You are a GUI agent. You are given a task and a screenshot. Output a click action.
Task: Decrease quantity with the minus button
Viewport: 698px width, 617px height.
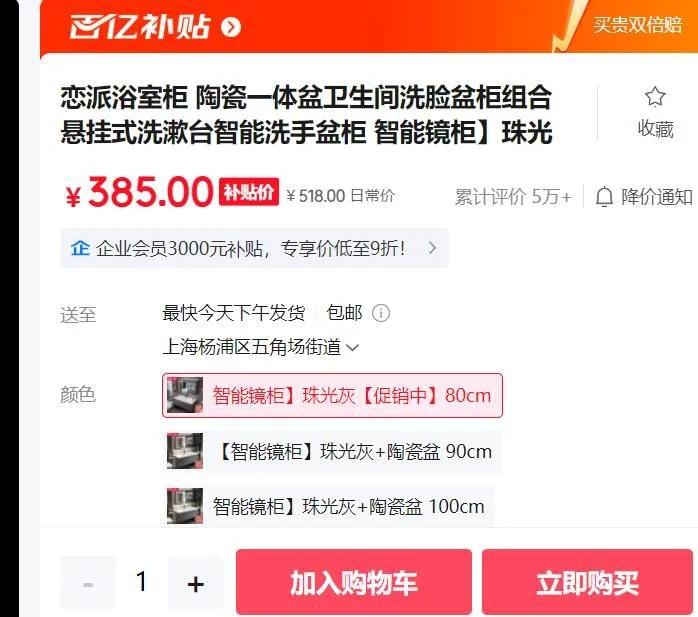pyautogui.click(x=88, y=583)
